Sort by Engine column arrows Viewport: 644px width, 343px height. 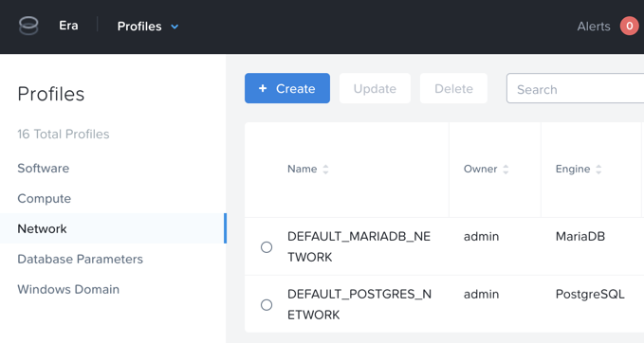point(598,169)
